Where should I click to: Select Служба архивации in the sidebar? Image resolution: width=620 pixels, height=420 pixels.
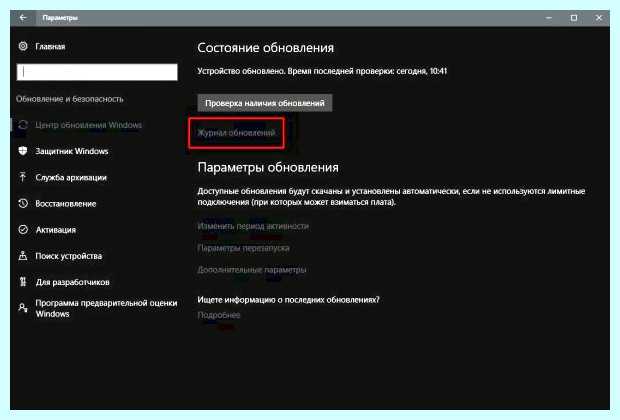71,178
